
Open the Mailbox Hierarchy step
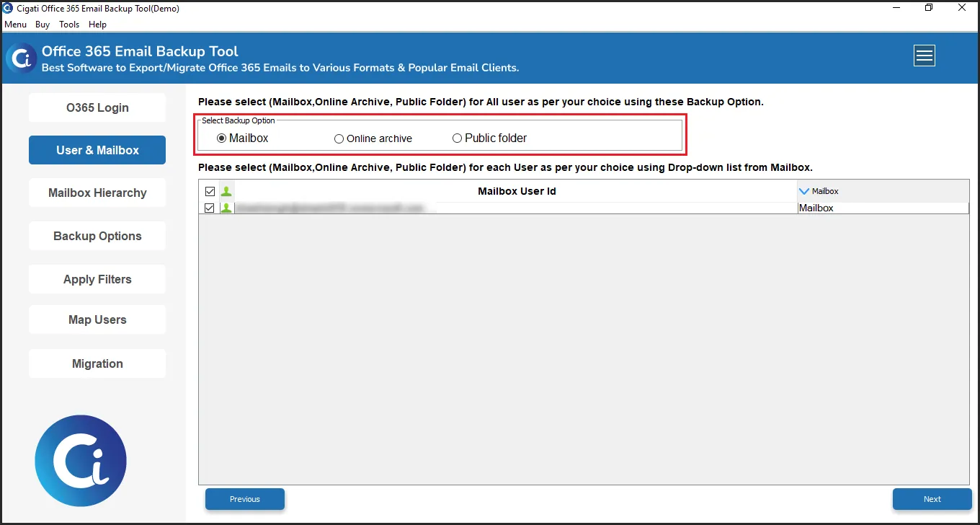pyautogui.click(x=97, y=193)
